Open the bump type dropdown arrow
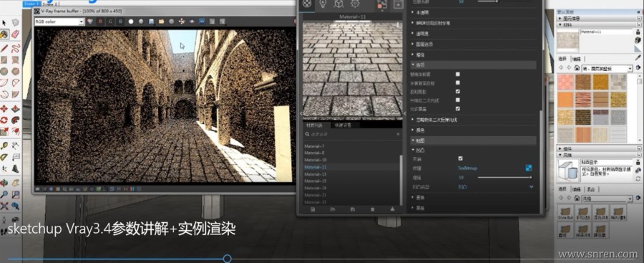This screenshot has width=644, height=263. 532,187
